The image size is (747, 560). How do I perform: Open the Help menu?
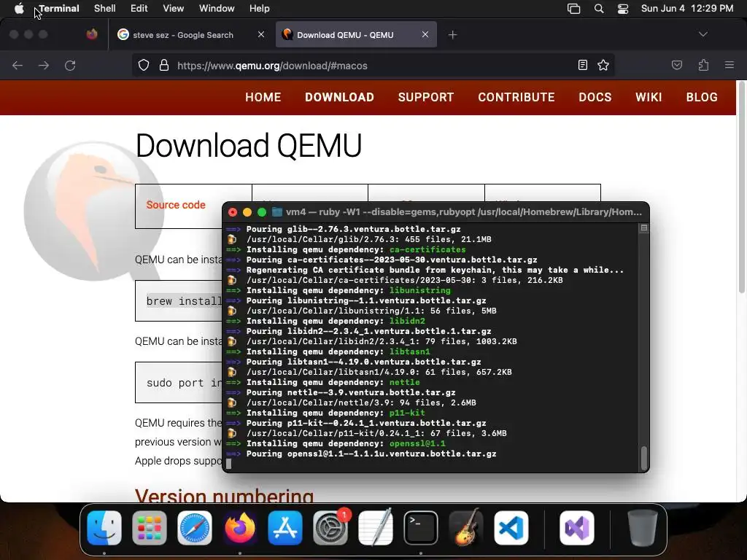(260, 8)
